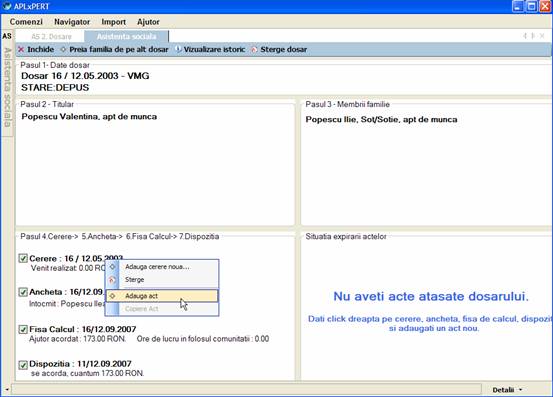Click the icon next to Preia familia

pos(63,49)
